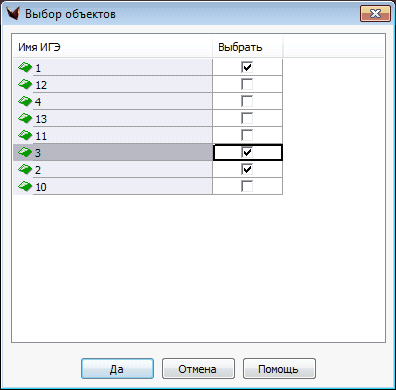Image resolution: width=396 pixels, height=390 pixels.
Task: Check the box for item 13
Action: point(247,118)
